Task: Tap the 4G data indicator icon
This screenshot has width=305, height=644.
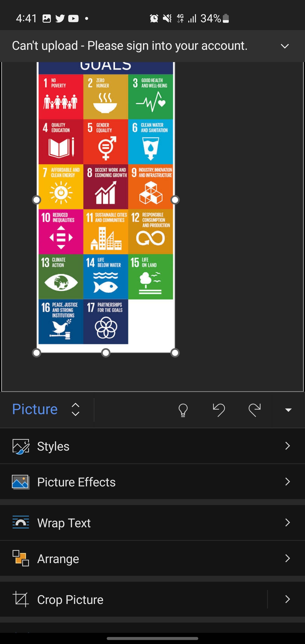Action: (x=180, y=18)
